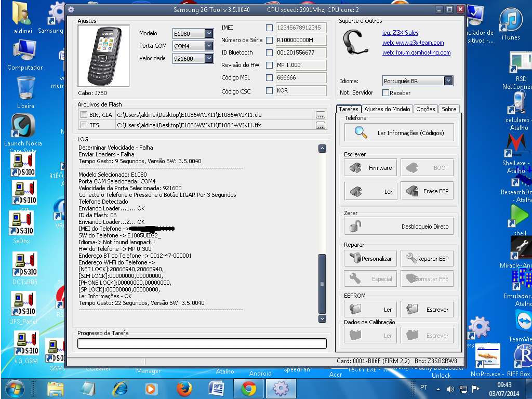Viewport: 532px width, 399px height.
Task: Open Internet Explorer from taskbar
Action: [x=120, y=389]
